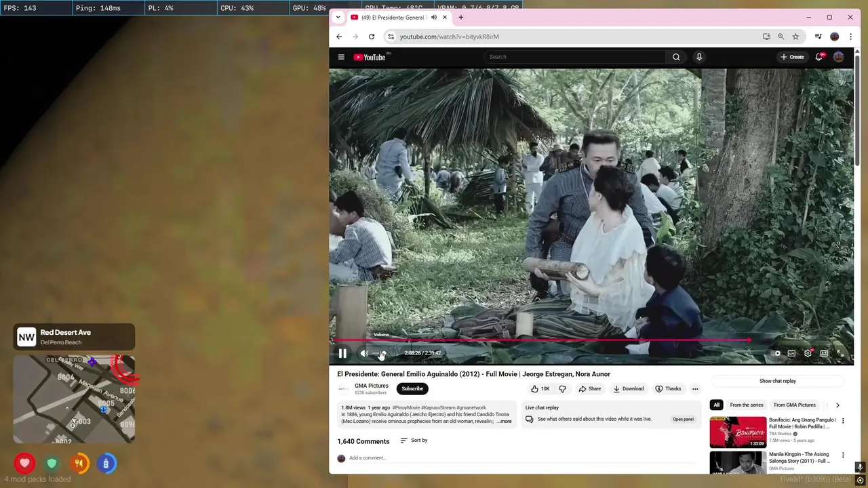View site information next to the URL
868x488 pixels.
[390, 37]
